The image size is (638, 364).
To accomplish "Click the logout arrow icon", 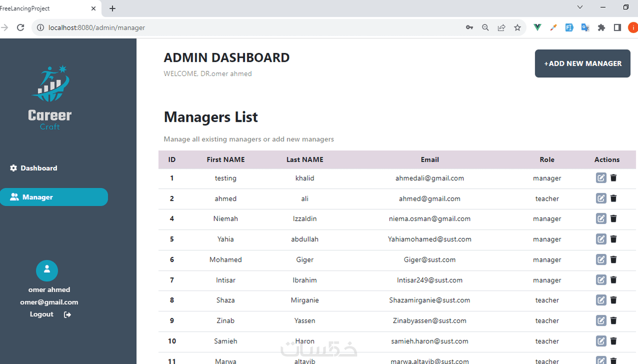I will 68,314.
